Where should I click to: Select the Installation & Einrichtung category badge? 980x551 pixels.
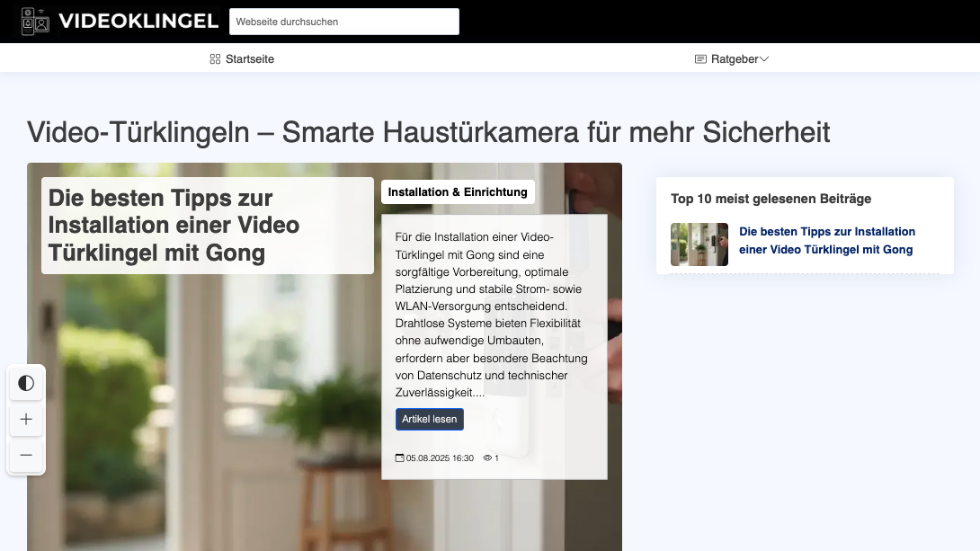[458, 191]
